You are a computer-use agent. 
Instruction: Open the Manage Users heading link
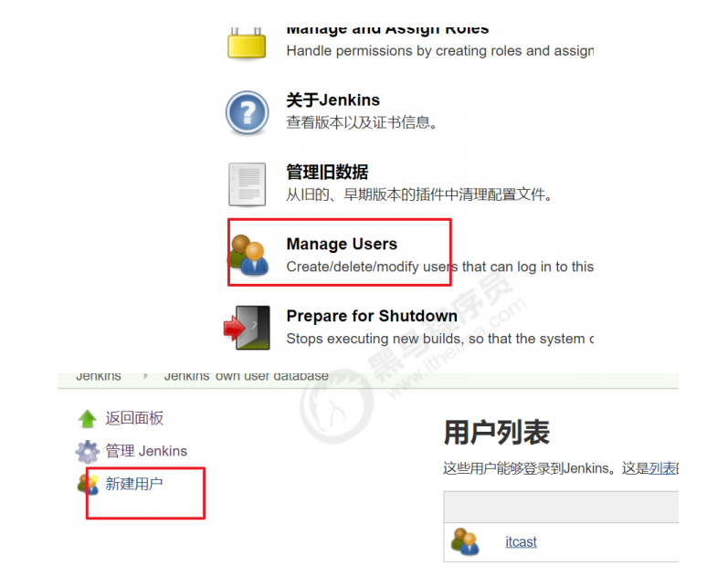tap(342, 244)
